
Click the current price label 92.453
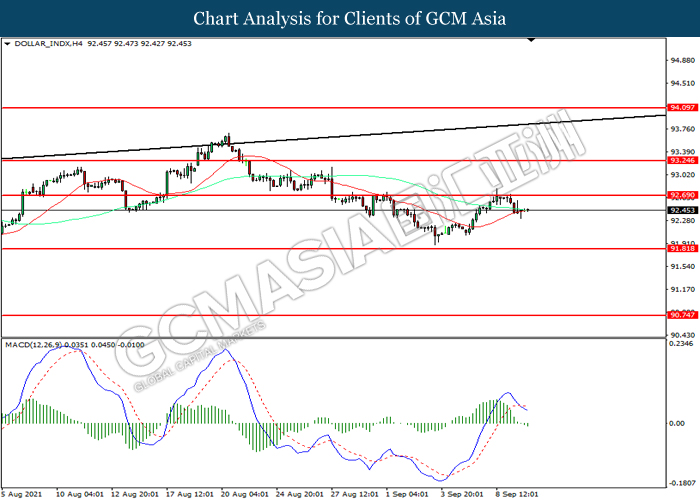682,210
